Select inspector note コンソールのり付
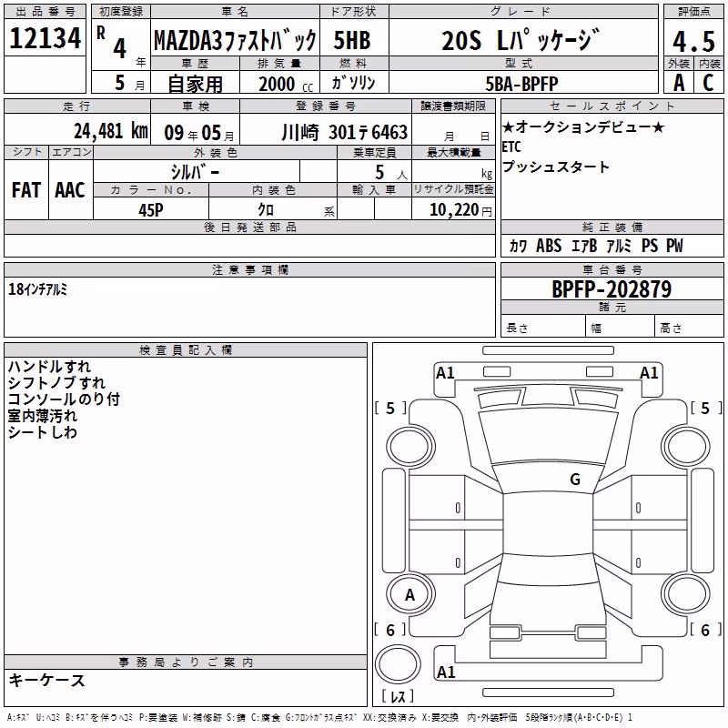 coord(64,399)
